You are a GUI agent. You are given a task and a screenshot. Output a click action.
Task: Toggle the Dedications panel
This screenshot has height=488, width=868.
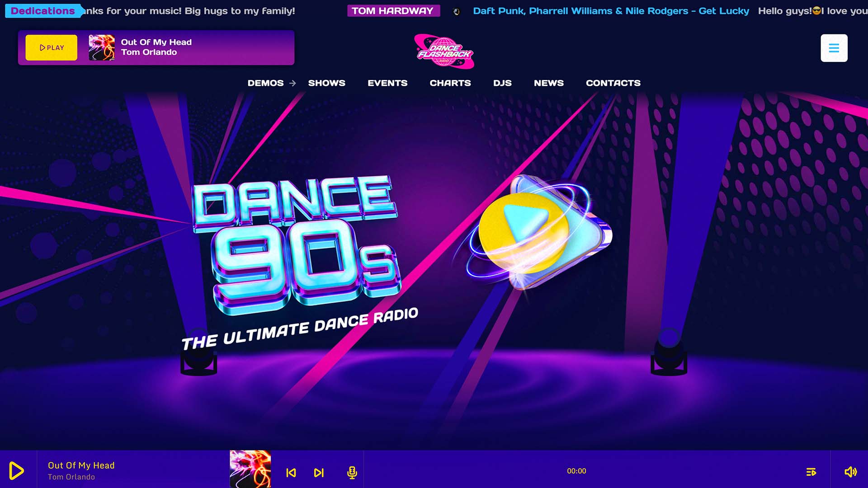[x=42, y=11]
